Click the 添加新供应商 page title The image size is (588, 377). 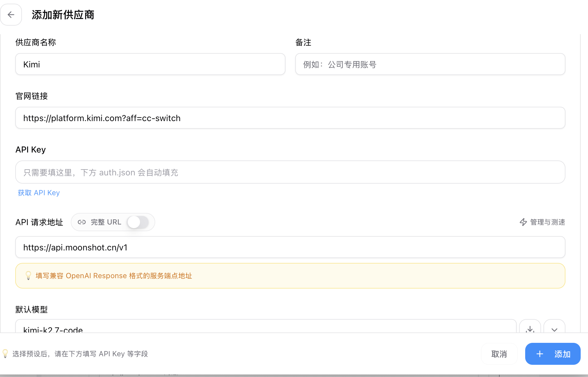(x=63, y=15)
